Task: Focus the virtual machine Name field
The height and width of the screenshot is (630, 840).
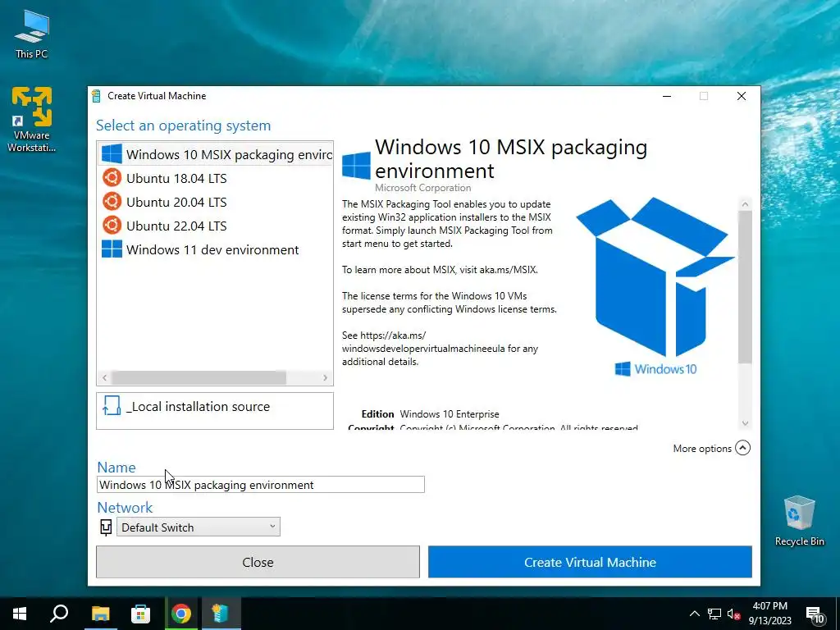Action: pos(261,484)
